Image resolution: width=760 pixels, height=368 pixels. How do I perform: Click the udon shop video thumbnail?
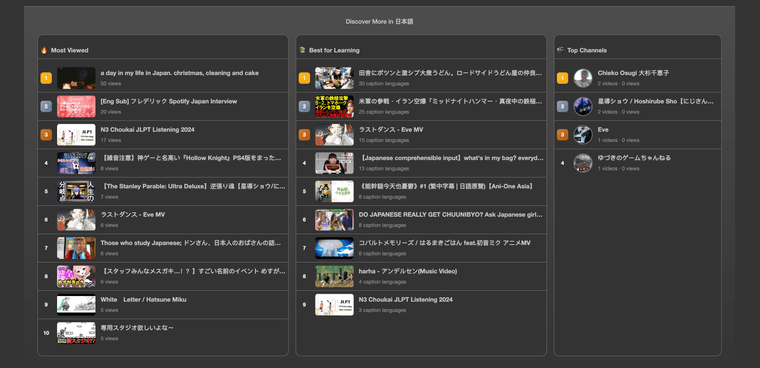pos(334,78)
